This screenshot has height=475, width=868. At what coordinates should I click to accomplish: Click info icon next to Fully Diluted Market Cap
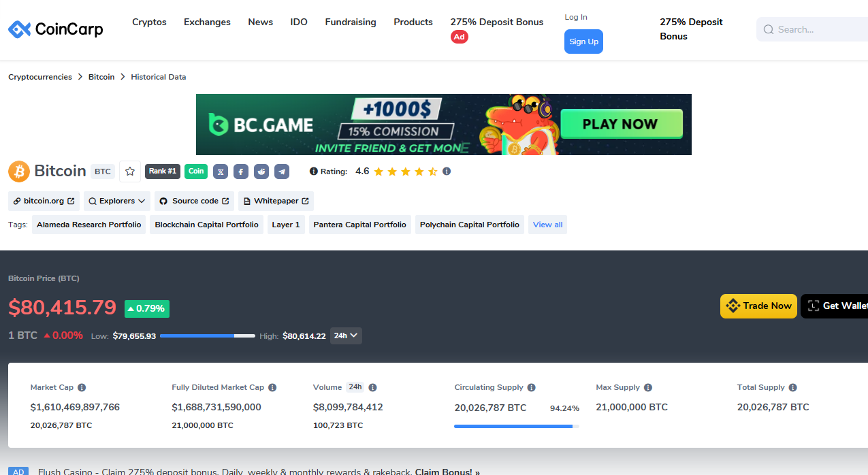pyautogui.click(x=272, y=388)
